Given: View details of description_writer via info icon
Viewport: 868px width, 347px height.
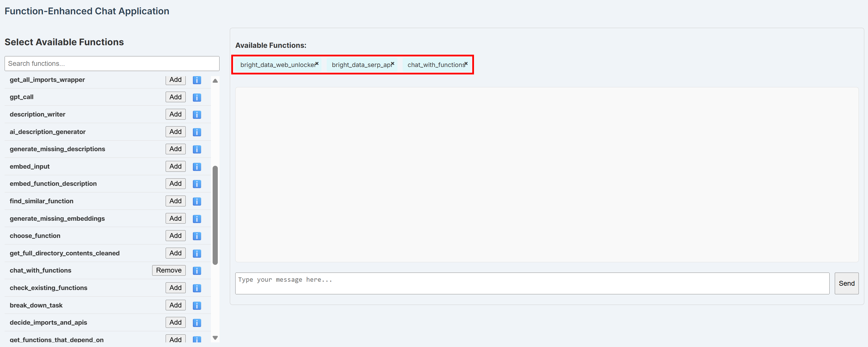Looking at the screenshot, I should tap(197, 114).
